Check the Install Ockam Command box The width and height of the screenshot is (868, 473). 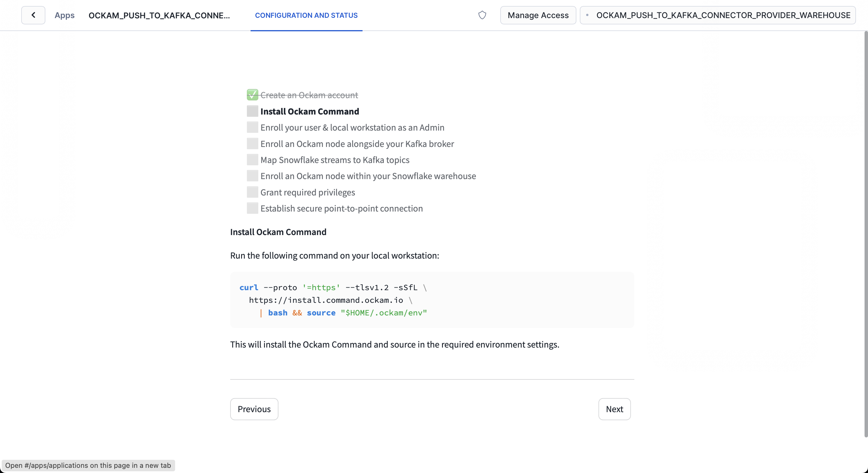252,111
